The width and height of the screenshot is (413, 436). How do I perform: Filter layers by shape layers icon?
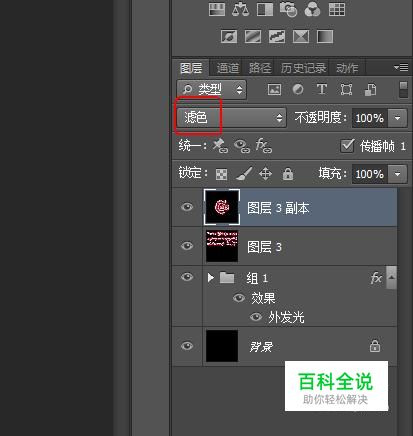tap(346, 90)
